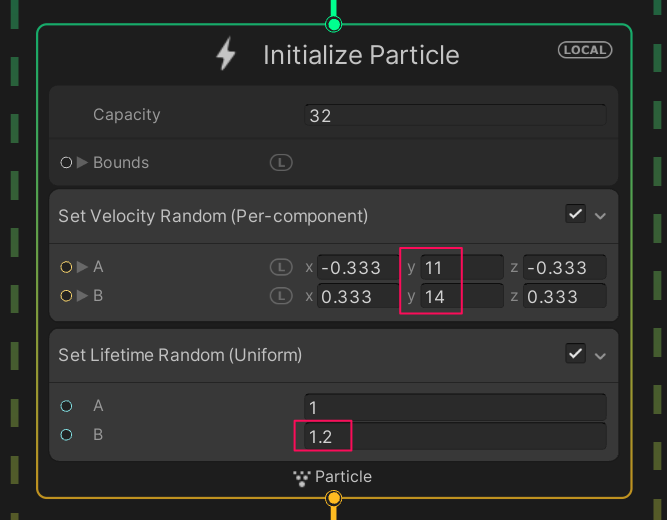Image resolution: width=667 pixels, height=520 pixels.
Task: Click the bottom Particle output connector
Action: coord(334,497)
